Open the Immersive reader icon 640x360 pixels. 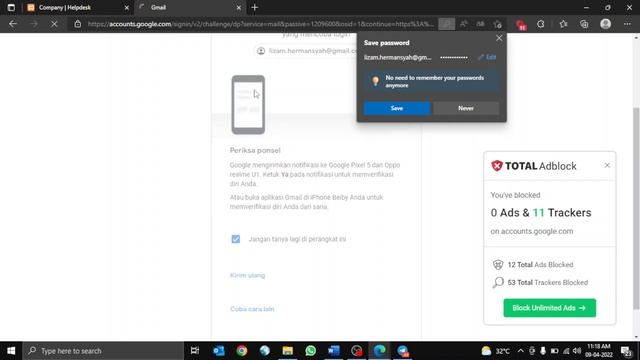[480, 24]
